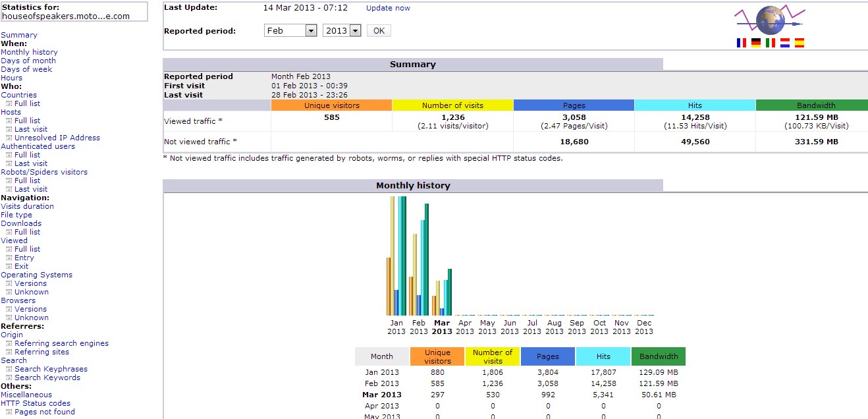Viewport: 868px width, 419px height.
Task: Switch language using the French flag
Action: (x=742, y=43)
